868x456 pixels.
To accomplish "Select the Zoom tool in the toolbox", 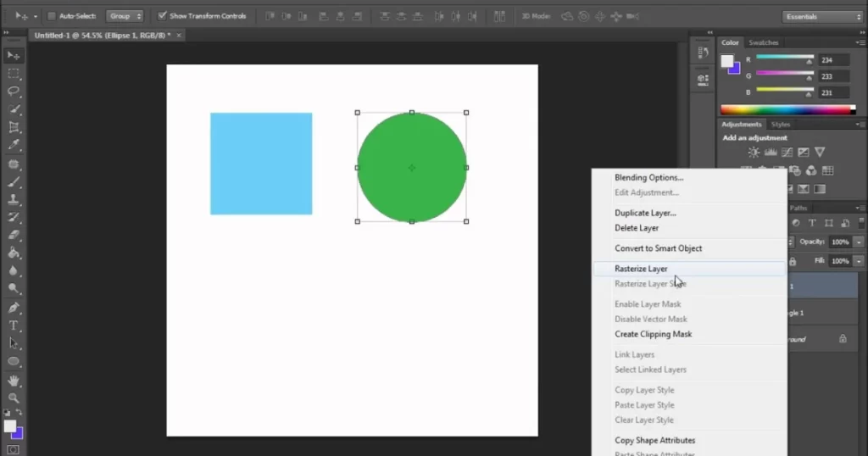I will click(x=14, y=398).
